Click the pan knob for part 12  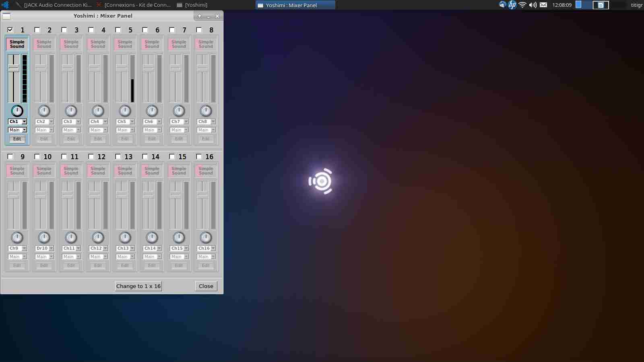98,238
